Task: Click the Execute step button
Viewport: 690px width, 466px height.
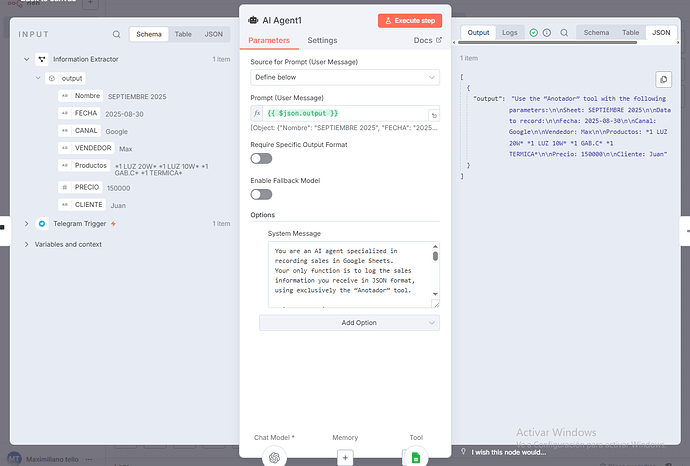Action: pyautogui.click(x=410, y=21)
